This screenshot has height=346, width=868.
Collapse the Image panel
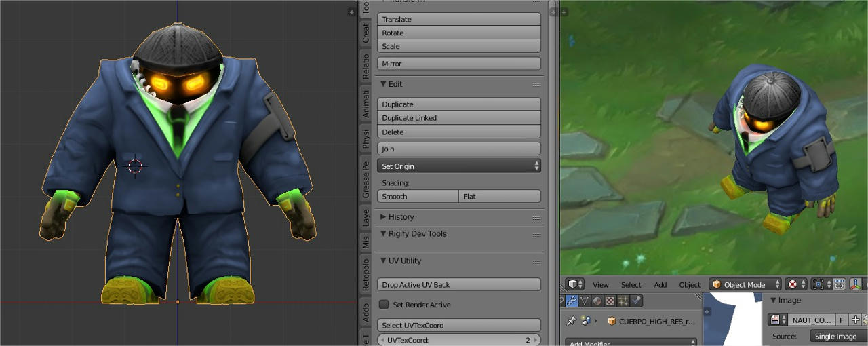pos(774,300)
